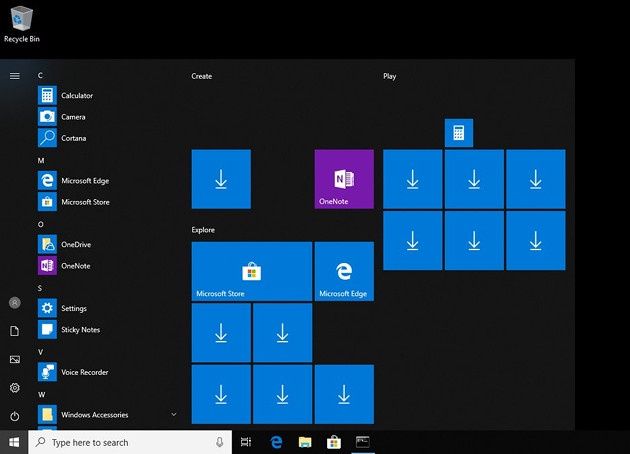The height and width of the screenshot is (454, 630).
Task: Jump to letter O section header
Action: (x=41, y=225)
